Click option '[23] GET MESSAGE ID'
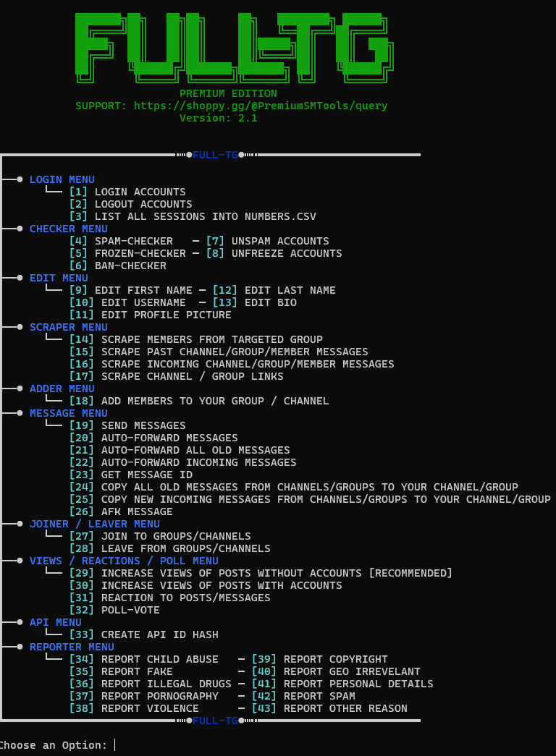556x756 pixels. coord(131,475)
